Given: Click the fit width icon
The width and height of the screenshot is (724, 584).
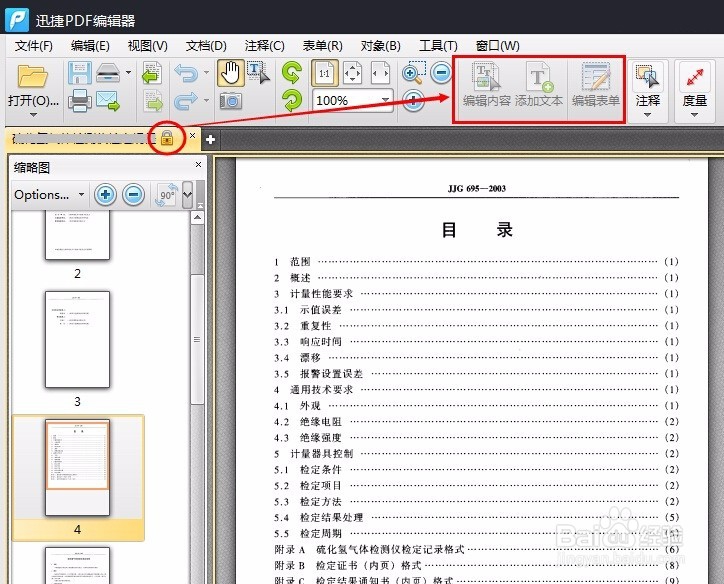Looking at the screenshot, I should [x=380, y=73].
